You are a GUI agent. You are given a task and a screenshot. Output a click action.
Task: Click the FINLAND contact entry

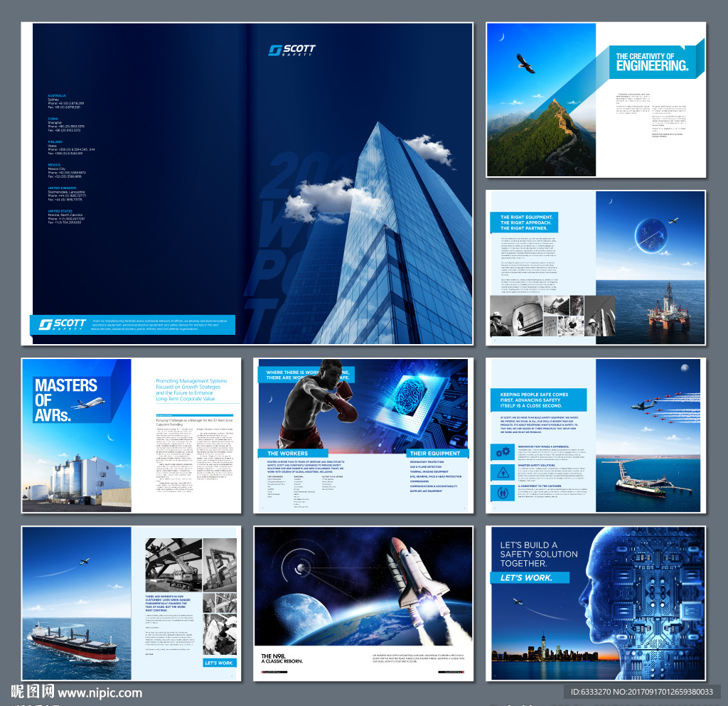[x=71, y=148]
